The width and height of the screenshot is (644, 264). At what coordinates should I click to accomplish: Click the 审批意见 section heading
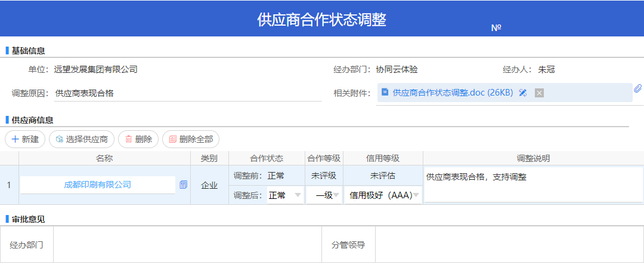(x=28, y=219)
